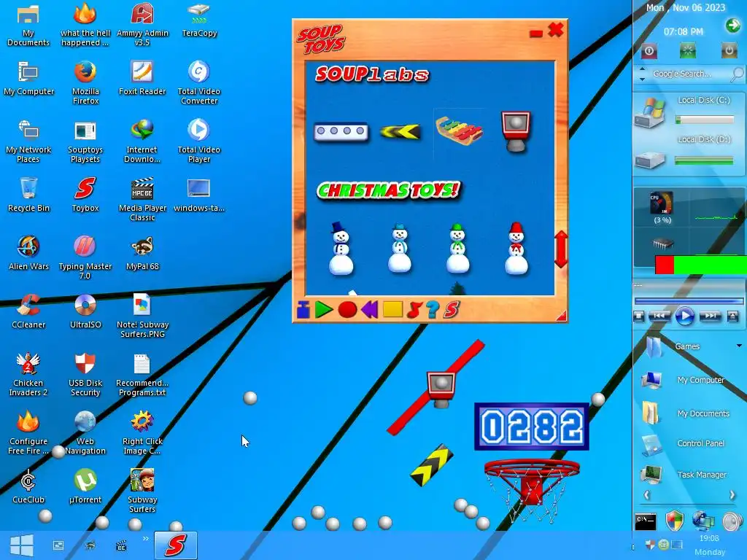
Task: Open Mozilla Firefox desktop icon
Action: [86, 82]
